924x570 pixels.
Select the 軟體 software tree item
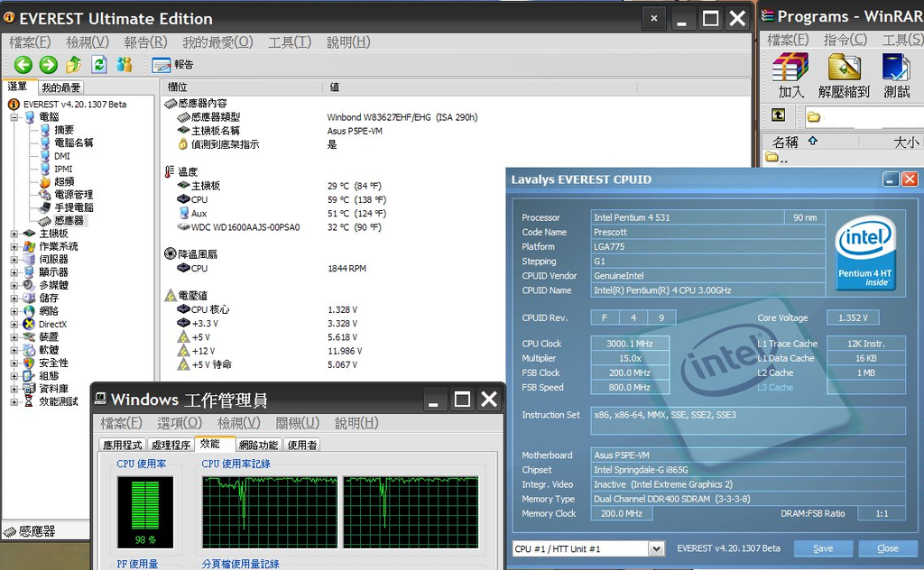(x=49, y=350)
